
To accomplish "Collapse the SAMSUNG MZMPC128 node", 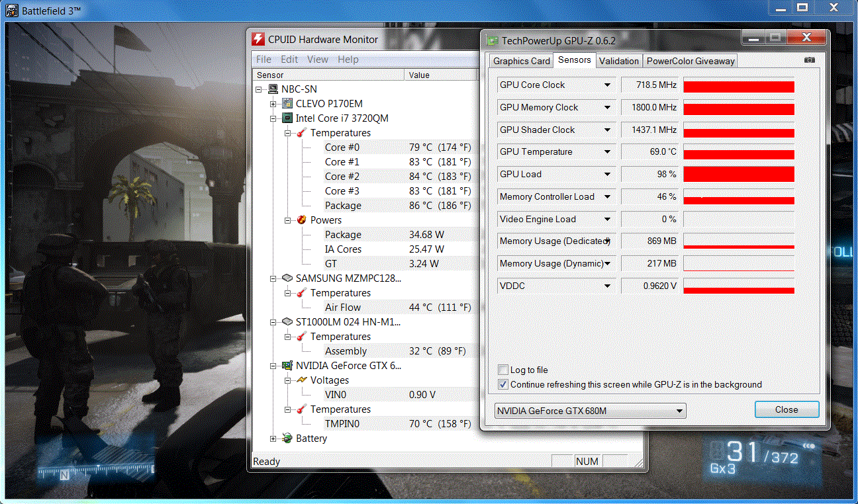I will pyautogui.click(x=273, y=278).
